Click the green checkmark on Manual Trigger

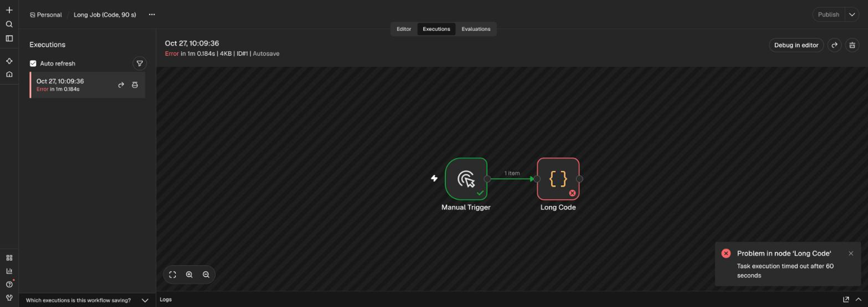click(480, 193)
